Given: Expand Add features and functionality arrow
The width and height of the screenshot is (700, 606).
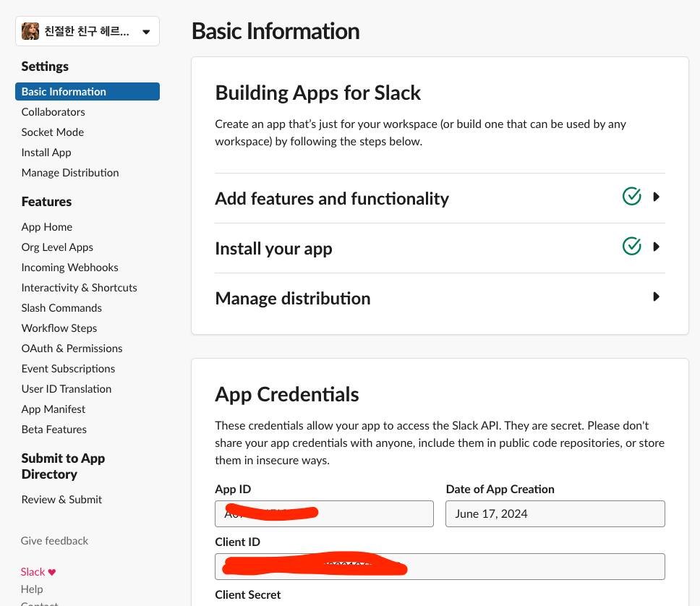Looking at the screenshot, I should (656, 197).
